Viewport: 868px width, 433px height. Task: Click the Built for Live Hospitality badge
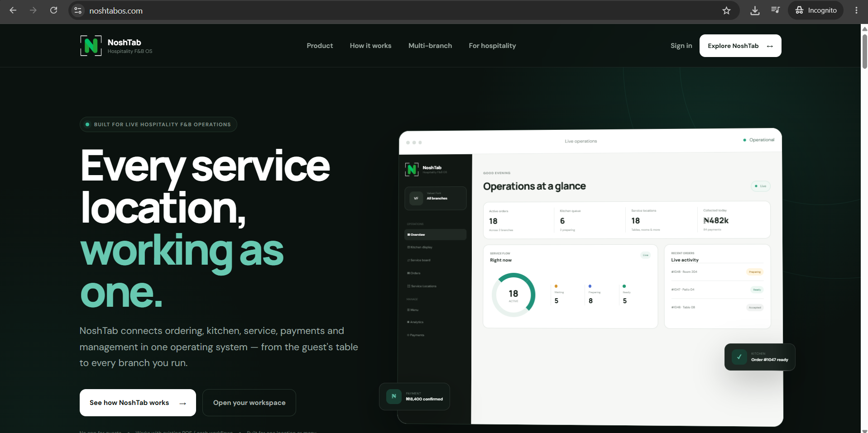[158, 124]
